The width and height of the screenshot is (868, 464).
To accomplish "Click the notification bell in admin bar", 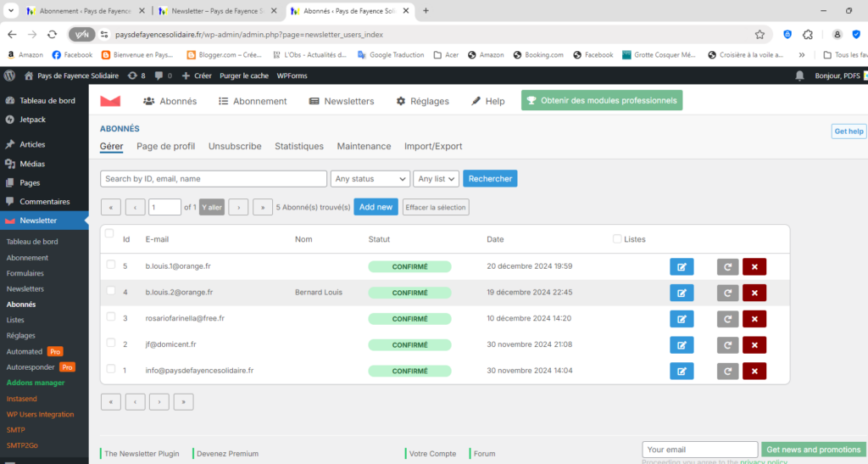I will click(799, 75).
